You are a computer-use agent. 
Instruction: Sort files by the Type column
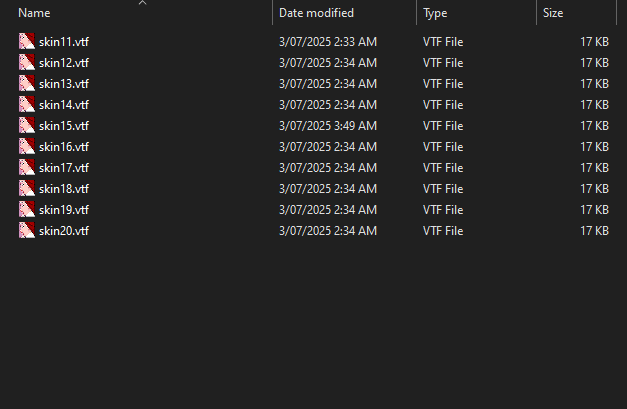(x=435, y=13)
